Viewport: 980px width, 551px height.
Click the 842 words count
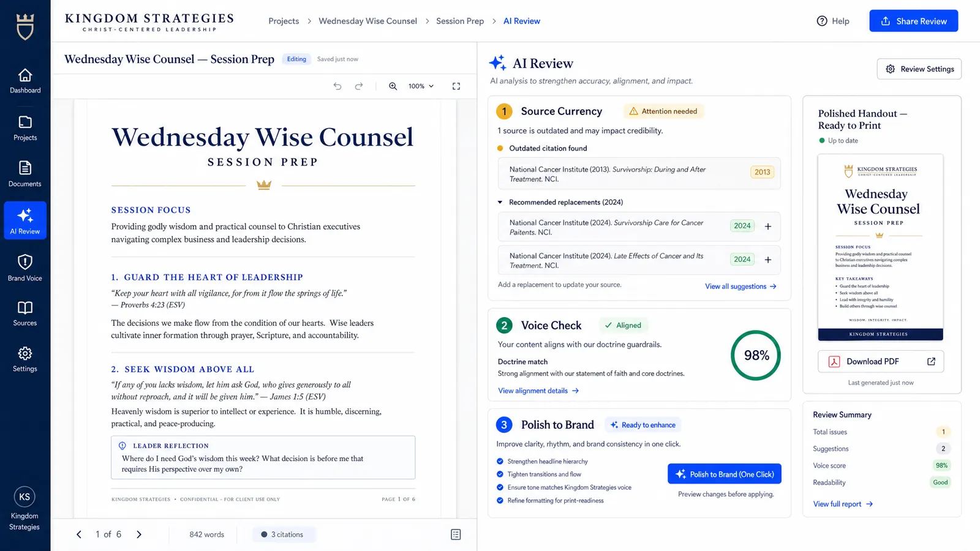click(207, 534)
